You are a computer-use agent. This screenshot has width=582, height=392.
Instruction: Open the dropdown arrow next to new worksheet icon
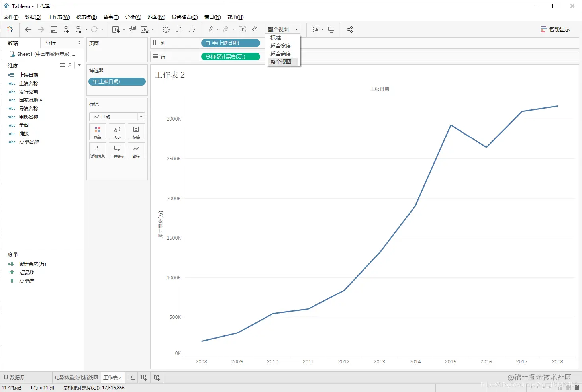(x=124, y=29)
